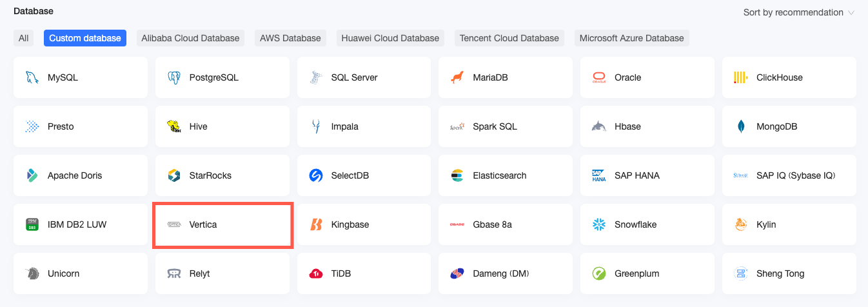Open the Sort by recommendation dropdown

coord(798,12)
